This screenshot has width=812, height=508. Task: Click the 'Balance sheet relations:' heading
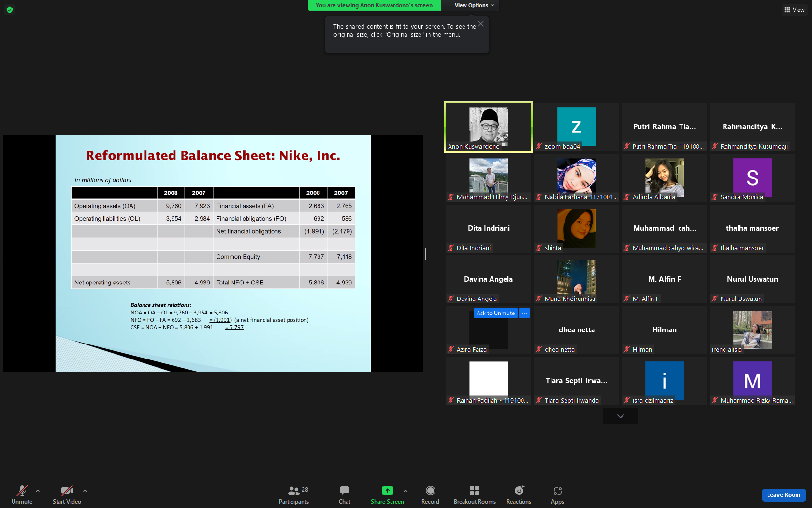[x=161, y=305]
